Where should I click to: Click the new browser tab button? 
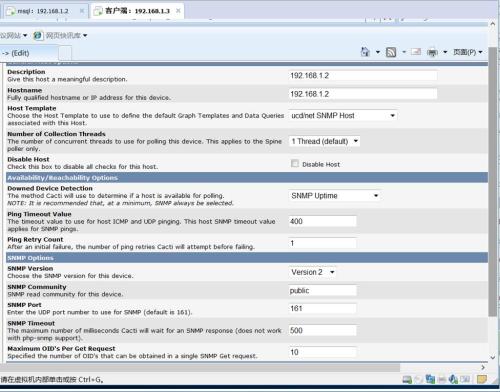point(65,53)
